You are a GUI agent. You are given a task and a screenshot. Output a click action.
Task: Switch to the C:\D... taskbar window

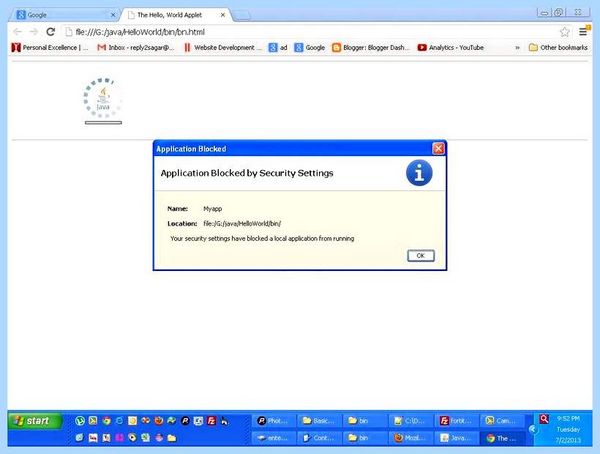pos(411,421)
